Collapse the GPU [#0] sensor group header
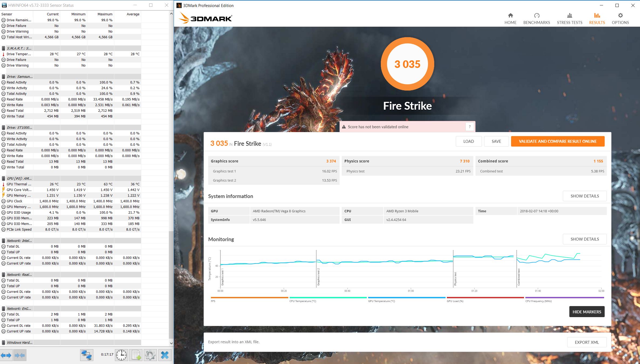This screenshot has height=364, width=640. pyautogui.click(x=19, y=178)
